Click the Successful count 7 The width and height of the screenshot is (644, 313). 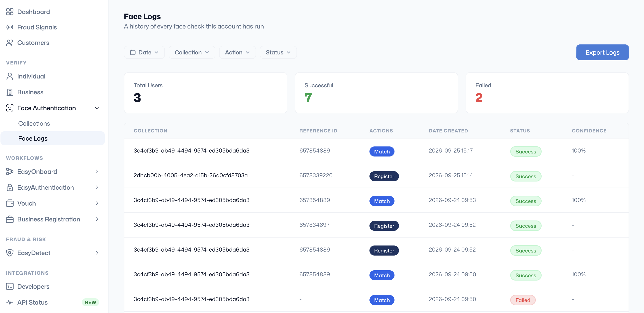click(x=308, y=98)
